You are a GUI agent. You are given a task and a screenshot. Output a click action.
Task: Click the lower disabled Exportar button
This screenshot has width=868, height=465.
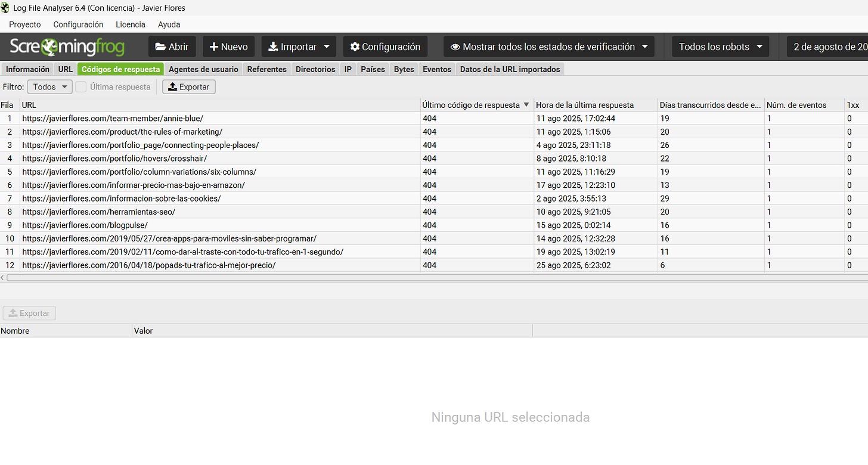click(x=29, y=313)
